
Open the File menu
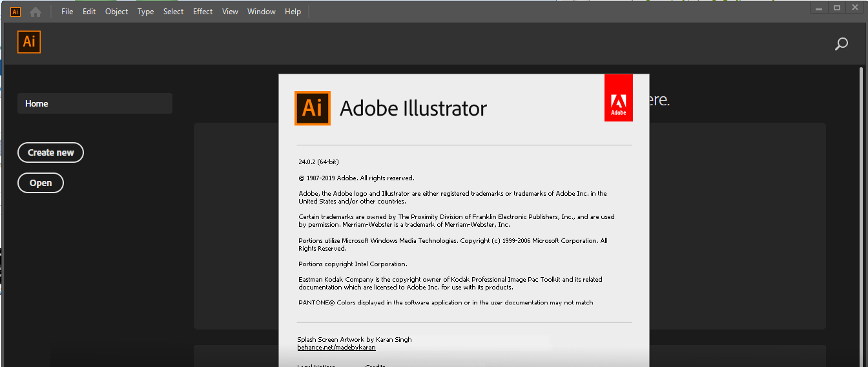(x=67, y=12)
